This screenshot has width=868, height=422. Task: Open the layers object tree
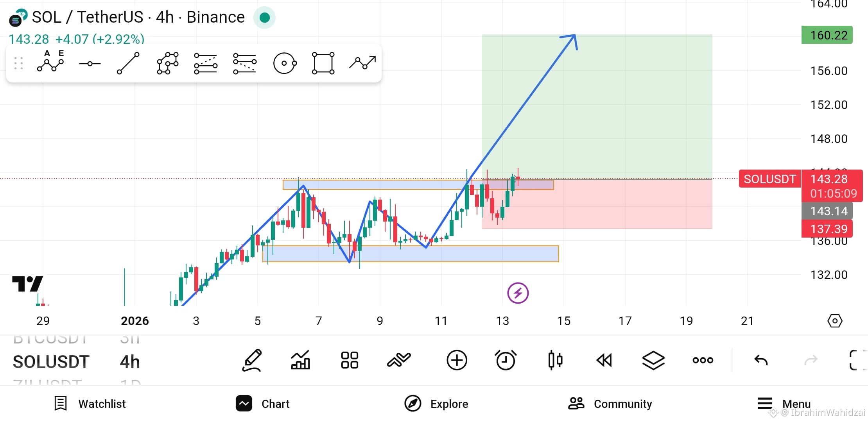tap(653, 360)
